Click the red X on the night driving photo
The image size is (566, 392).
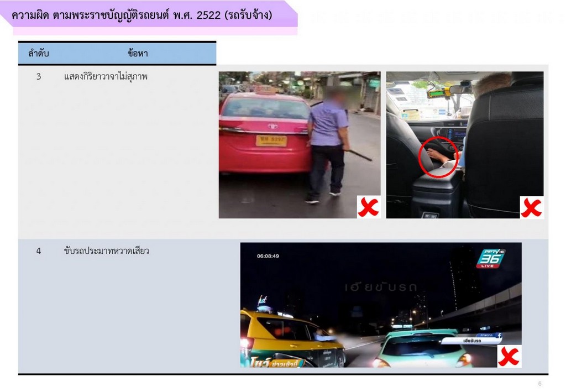click(509, 357)
